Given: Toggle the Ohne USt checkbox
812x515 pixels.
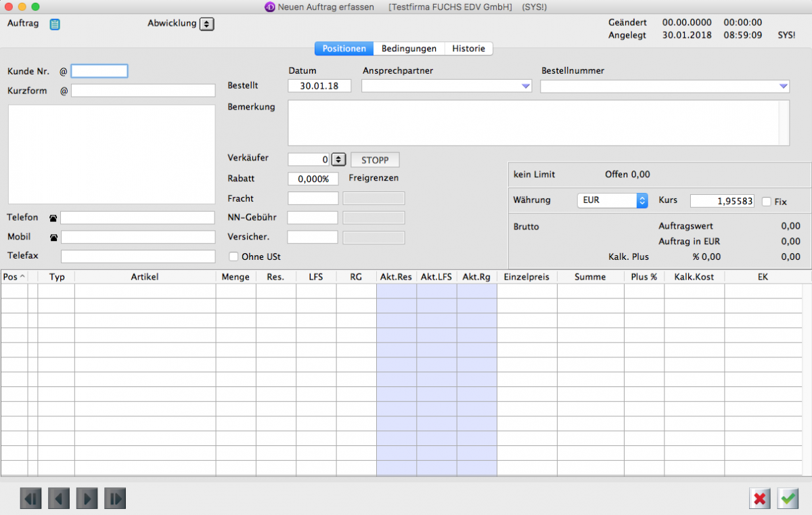Looking at the screenshot, I should (x=233, y=256).
